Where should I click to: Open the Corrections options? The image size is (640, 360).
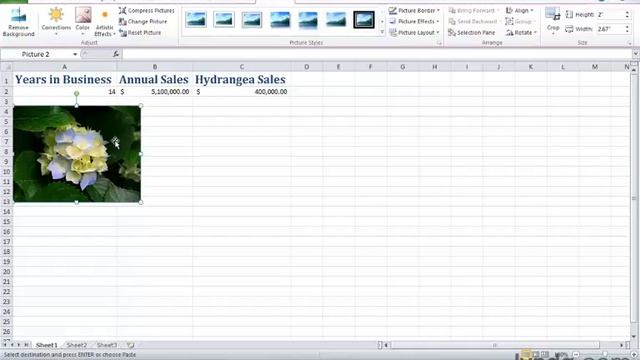(56, 21)
